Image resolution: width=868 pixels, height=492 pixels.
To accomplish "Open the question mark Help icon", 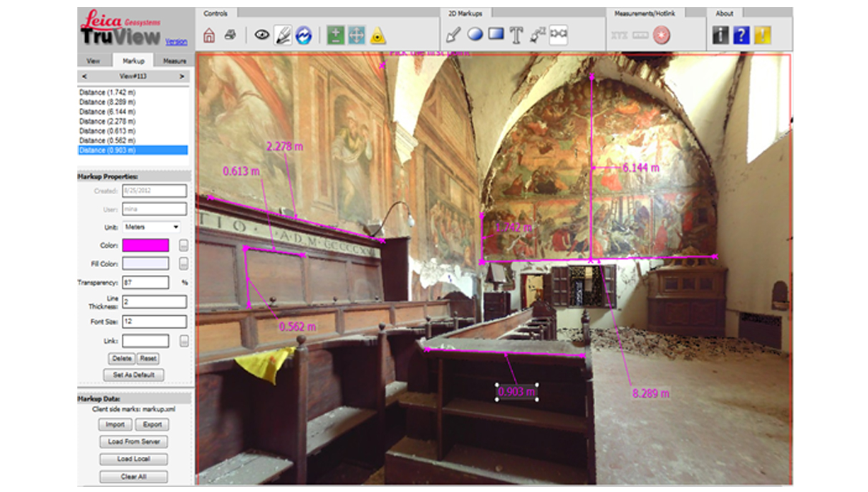I will point(741,35).
